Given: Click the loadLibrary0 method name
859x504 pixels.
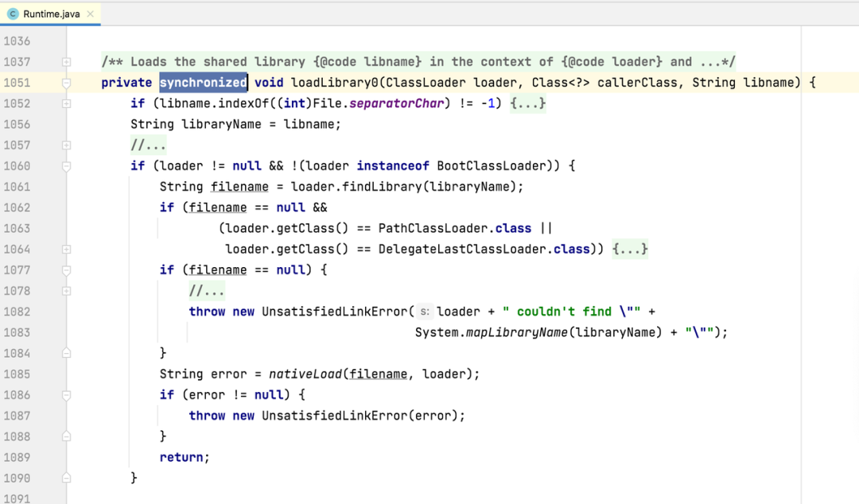Looking at the screenshot, I should [x=335, y=83].
